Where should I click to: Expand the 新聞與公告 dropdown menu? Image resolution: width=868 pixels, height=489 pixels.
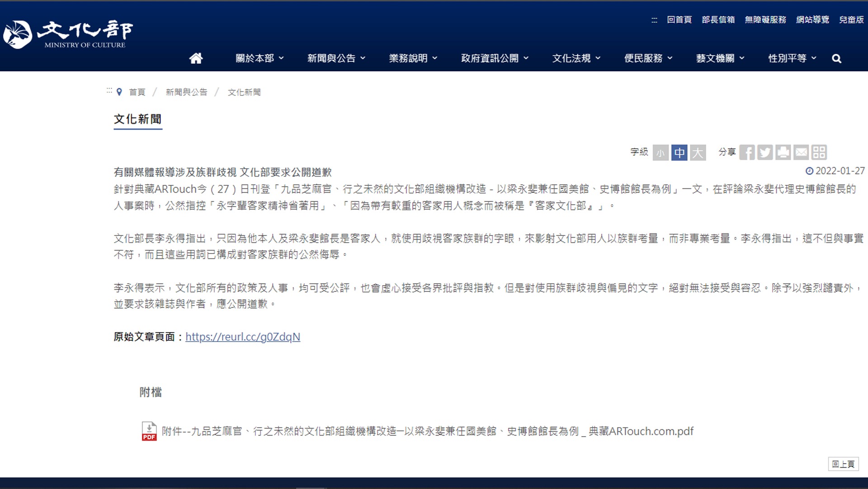coord(336,58)
